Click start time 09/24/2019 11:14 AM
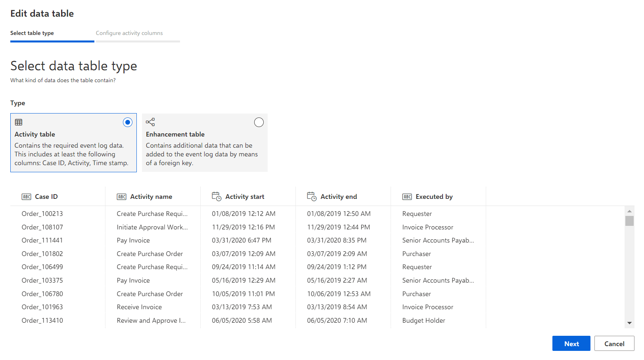Image resolution: width=644 pixels, height=360 pixels. click(x=243, y=267)
